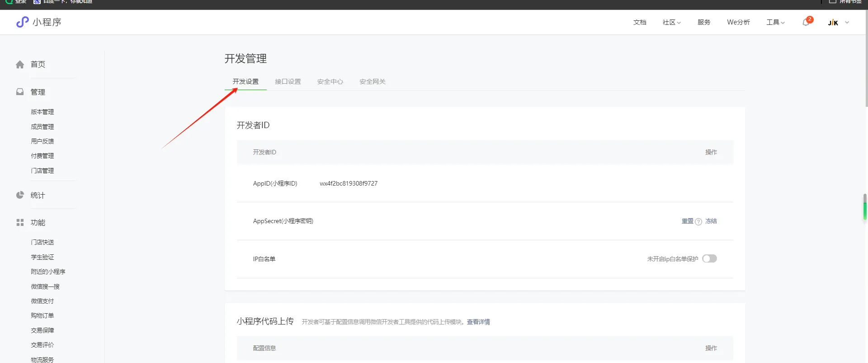This screenshot has height=363, width=868.
Task: Switch to the 接口设置 tab
Action: coord(288,81)
